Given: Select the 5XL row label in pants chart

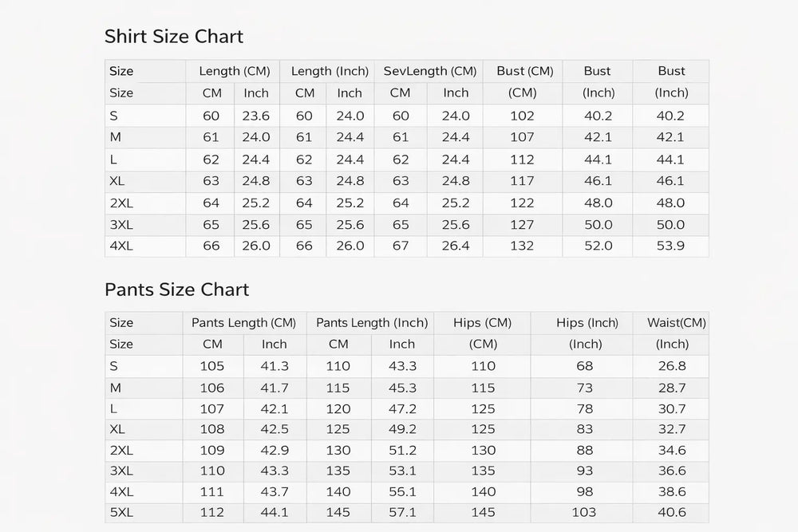Looking at the screenshot, I should tap(121, 513).
